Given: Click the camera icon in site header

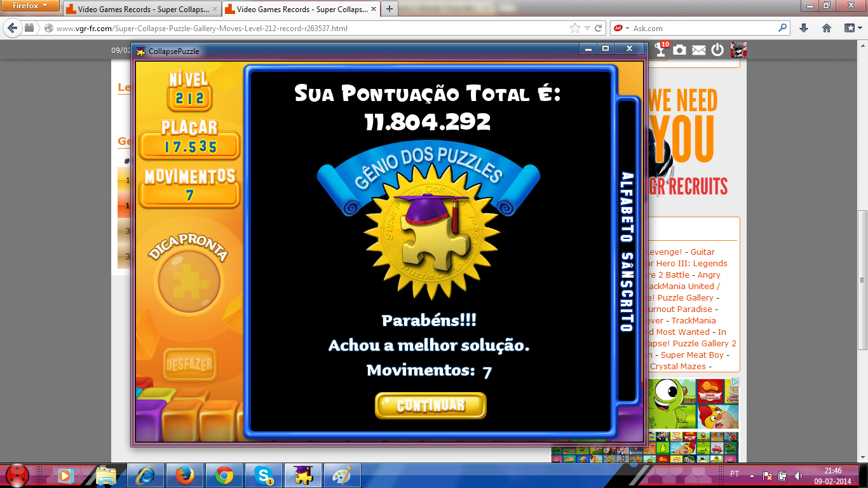Looking at the screenshot, I should pos(680,50).
